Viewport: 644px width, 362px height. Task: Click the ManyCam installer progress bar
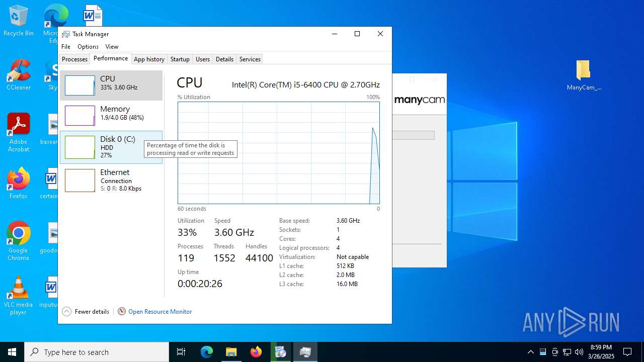[x=413, y=135]
